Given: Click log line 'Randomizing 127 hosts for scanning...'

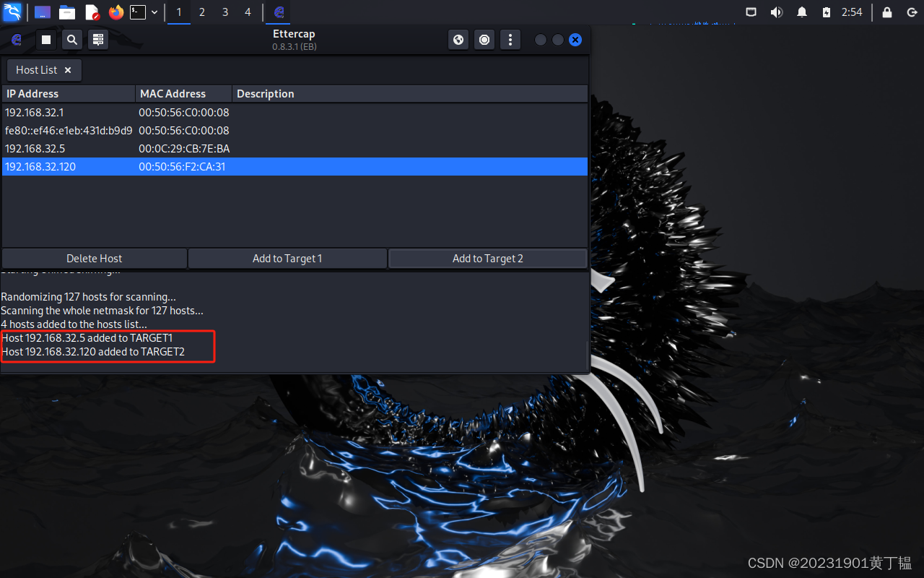Looking at the screenshot, I should pos(89,297).
